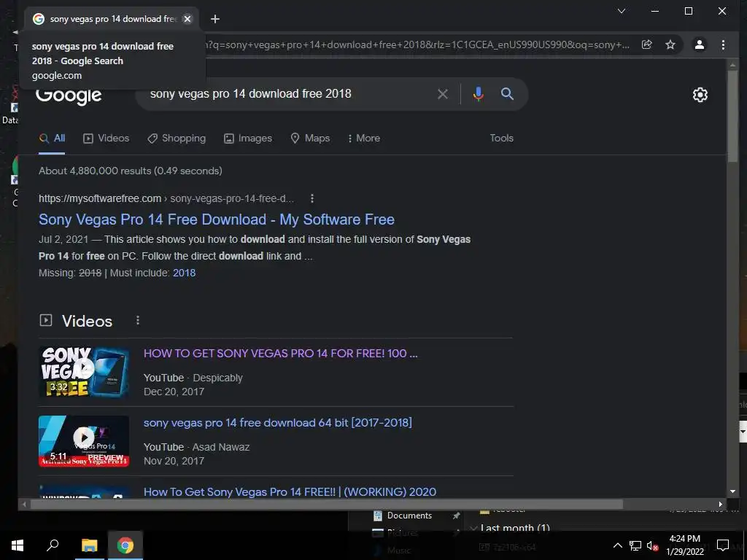Open Google quick settings gear

coord(700,95)
